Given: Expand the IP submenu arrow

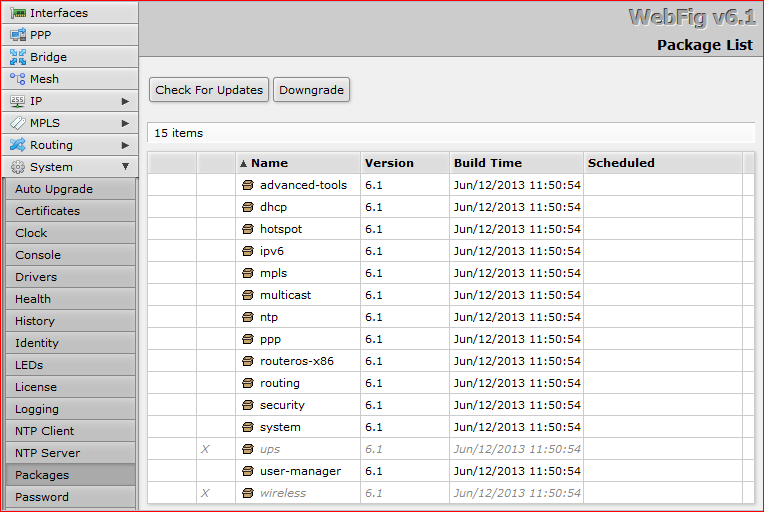Looking at the screenshot, I should pyautogui.click(x=125, y=101).
